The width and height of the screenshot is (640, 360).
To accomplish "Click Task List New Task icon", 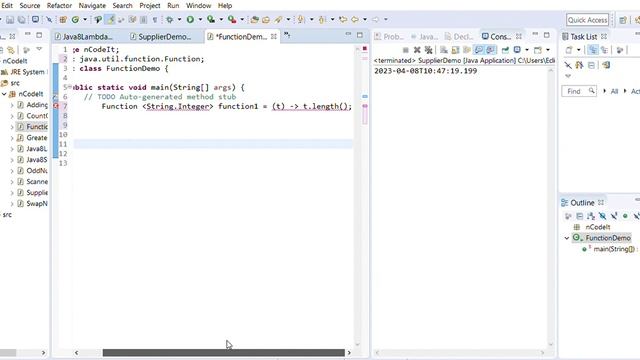I will [x=569, y=50].
